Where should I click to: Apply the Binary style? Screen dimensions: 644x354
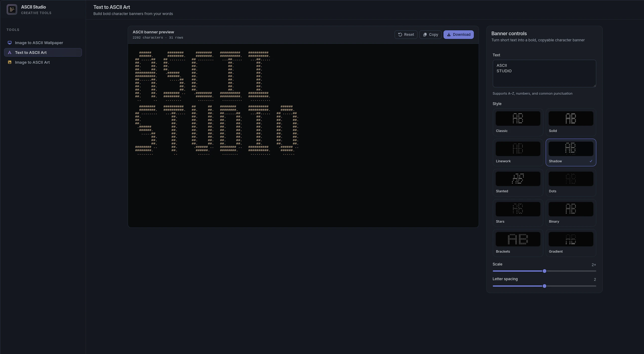[x=571, y=213]
